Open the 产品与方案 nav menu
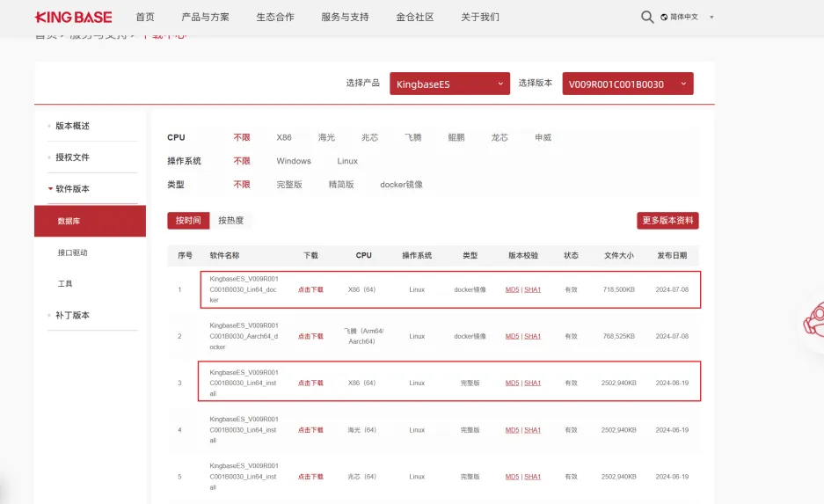Viewport: 824px width, 504px height. pos(206,18)
